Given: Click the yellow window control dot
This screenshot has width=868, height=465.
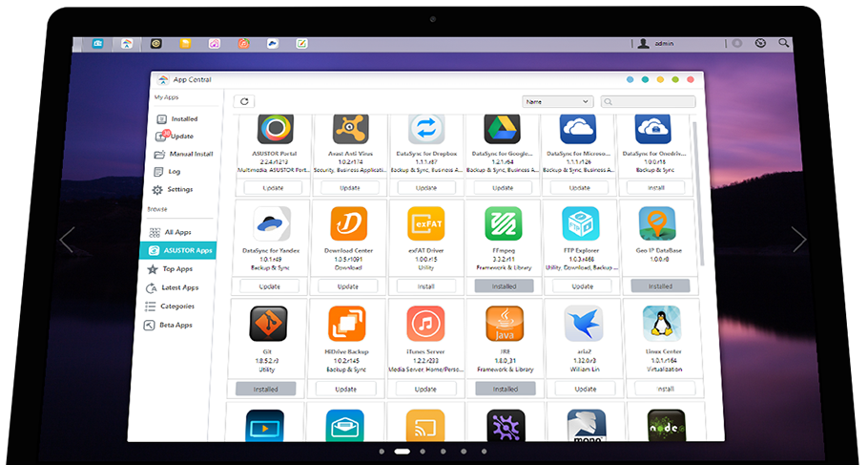Looking at the screenshot, I should (x=660, y=80).
